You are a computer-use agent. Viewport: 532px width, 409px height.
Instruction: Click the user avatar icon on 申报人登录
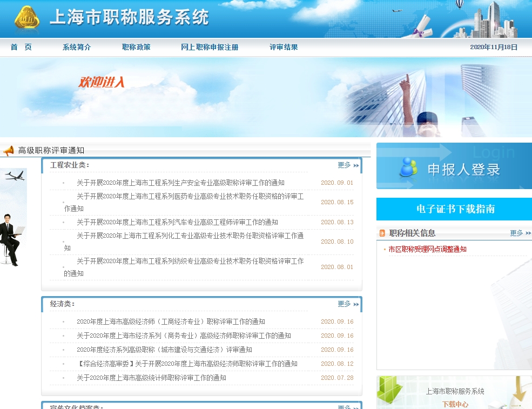click(x=408, y=167)
